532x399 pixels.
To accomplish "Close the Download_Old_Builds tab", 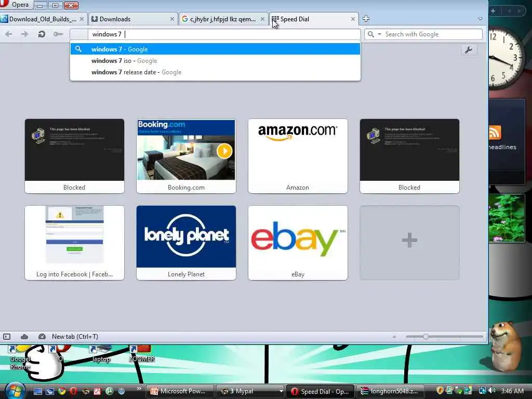I will tap(82, 19).
